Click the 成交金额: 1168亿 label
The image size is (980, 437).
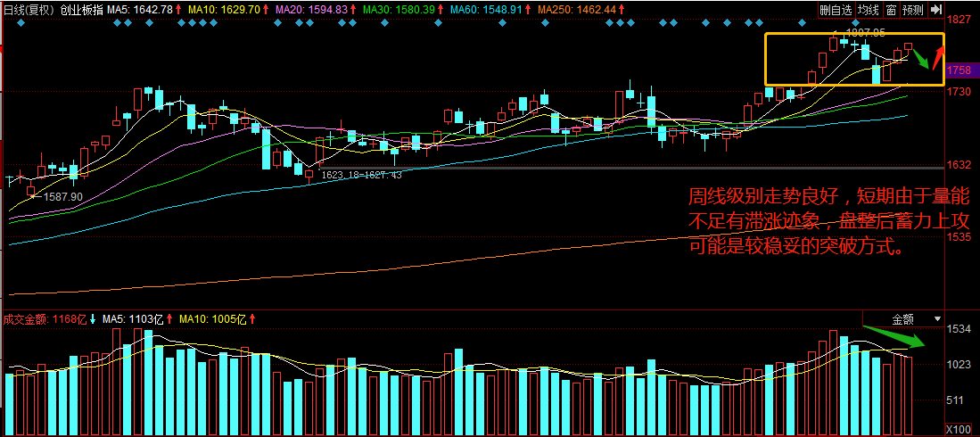pos(45,319)
